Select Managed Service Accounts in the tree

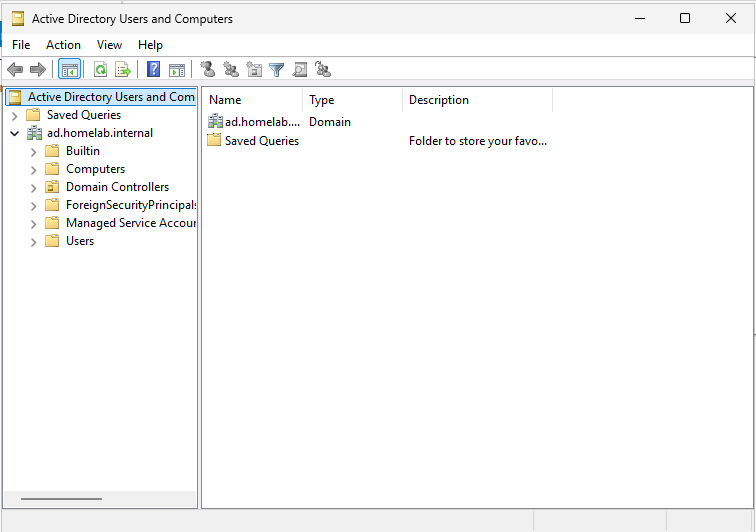(131, 223)
